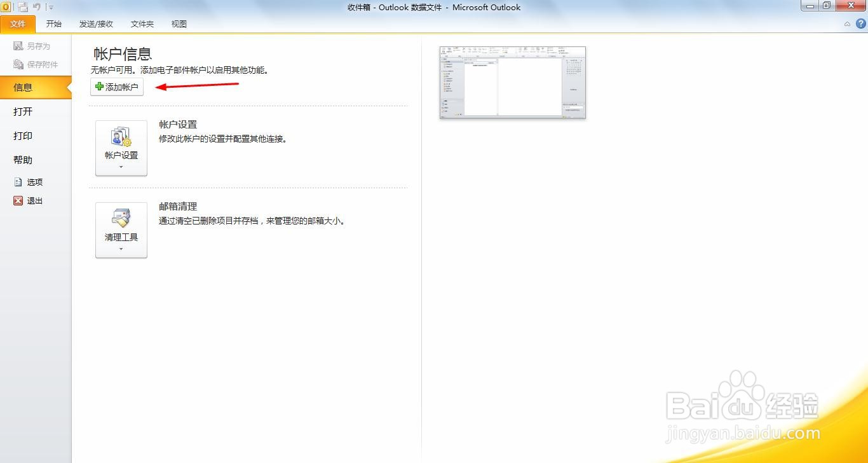The height and width of the screenshot is (463, 868).
Task: Click the Outlook application icon in title bar
Action: [6, 7]
